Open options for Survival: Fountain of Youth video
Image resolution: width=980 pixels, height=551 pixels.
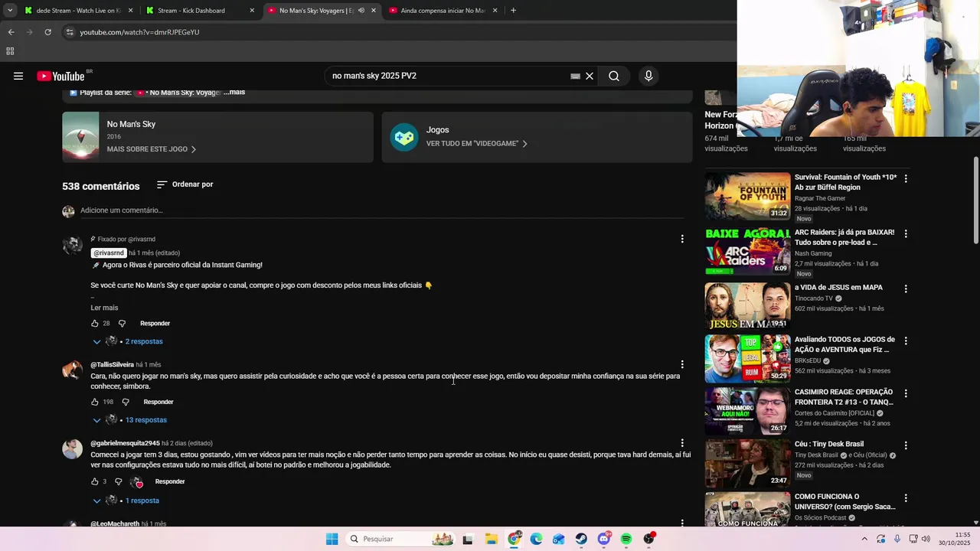click(x=906, y=178)
